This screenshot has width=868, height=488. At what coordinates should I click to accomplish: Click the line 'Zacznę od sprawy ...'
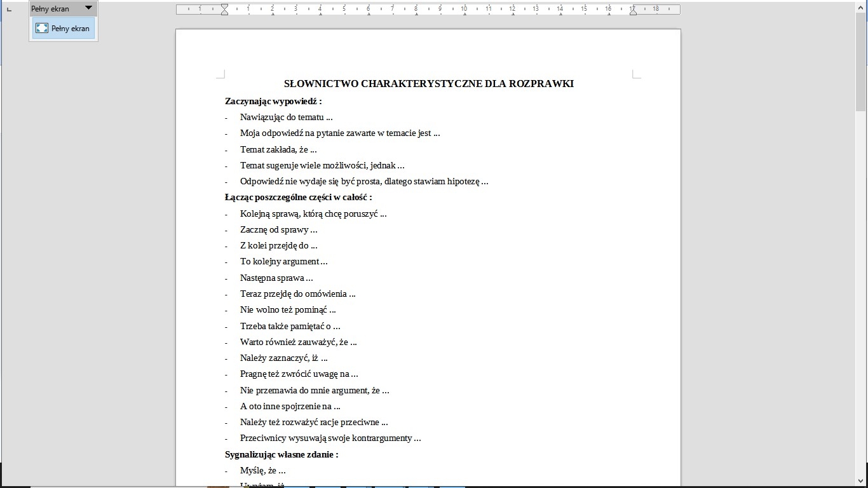click(x=278, y=229)
